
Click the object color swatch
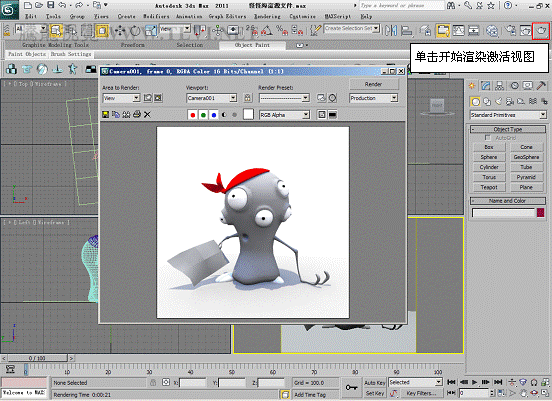click(x=540, y=212)
